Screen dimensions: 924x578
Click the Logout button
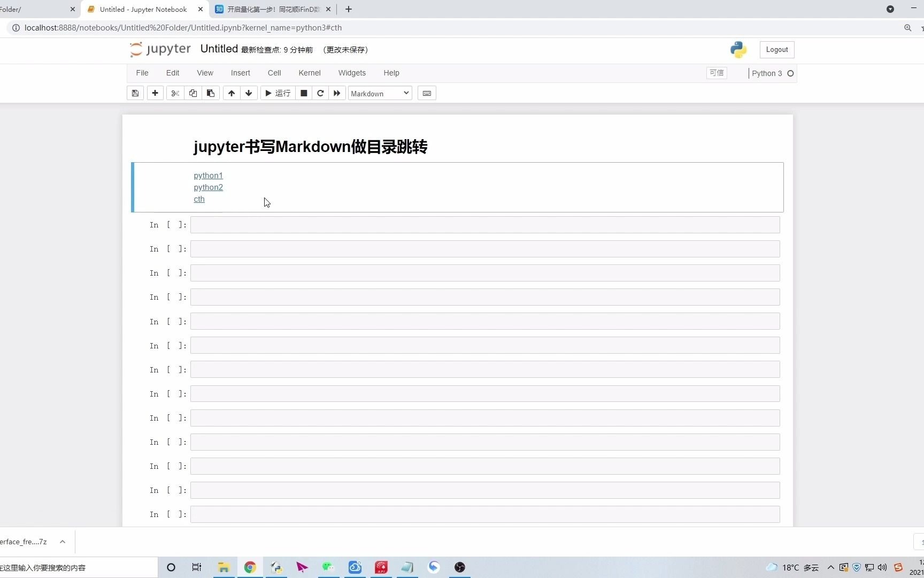coord(777,50)
